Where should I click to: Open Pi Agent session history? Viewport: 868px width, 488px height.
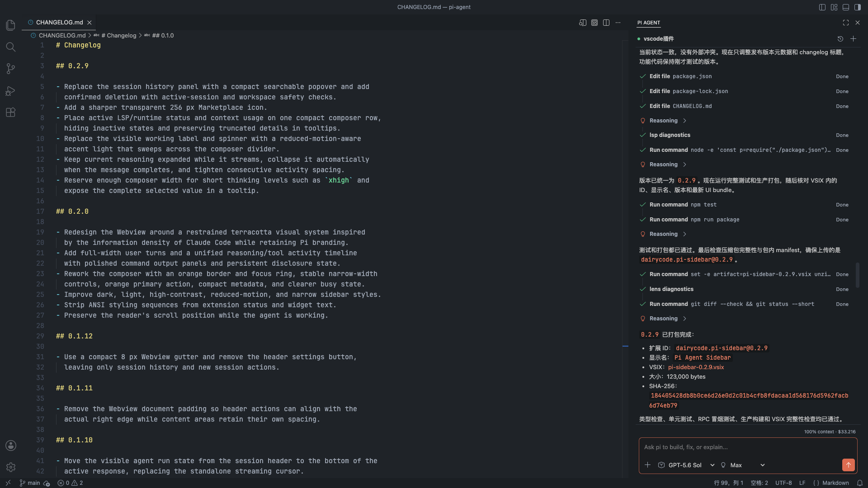point(840,39)
